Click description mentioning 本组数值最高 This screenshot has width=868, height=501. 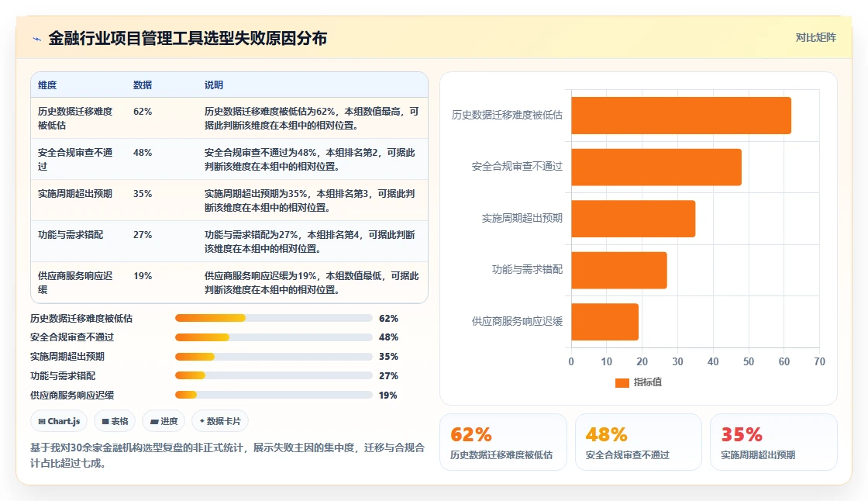click(x=312, y=118)
